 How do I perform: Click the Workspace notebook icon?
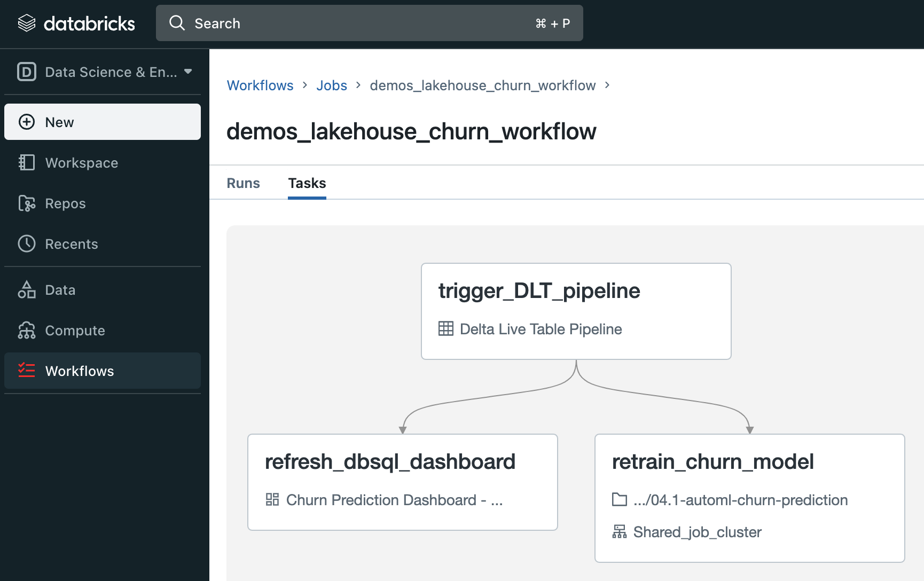pos(27,162)
